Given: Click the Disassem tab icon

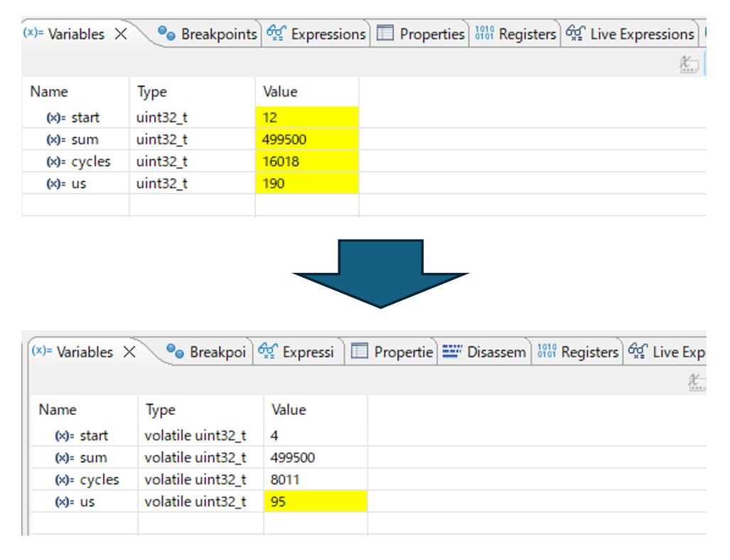Looking at the screenshot, I should [x=451, y=352].
